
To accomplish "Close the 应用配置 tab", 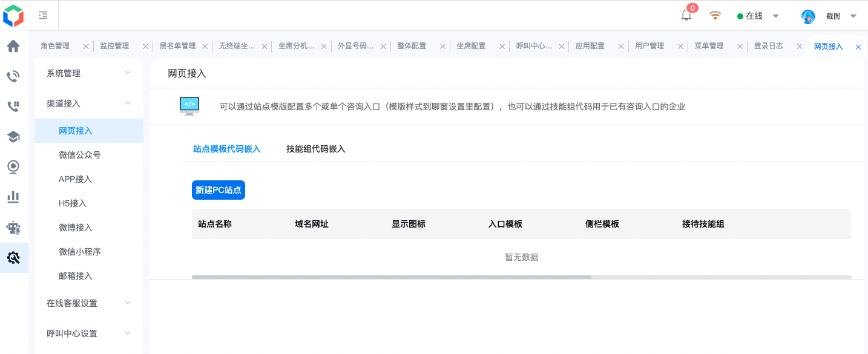I will [x=620, y=46].
